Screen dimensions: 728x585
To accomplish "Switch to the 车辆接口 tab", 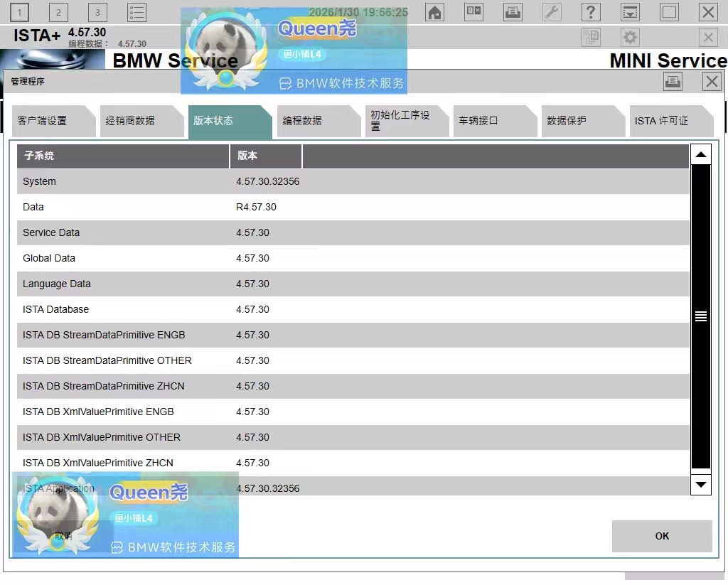I will point(495,121).
